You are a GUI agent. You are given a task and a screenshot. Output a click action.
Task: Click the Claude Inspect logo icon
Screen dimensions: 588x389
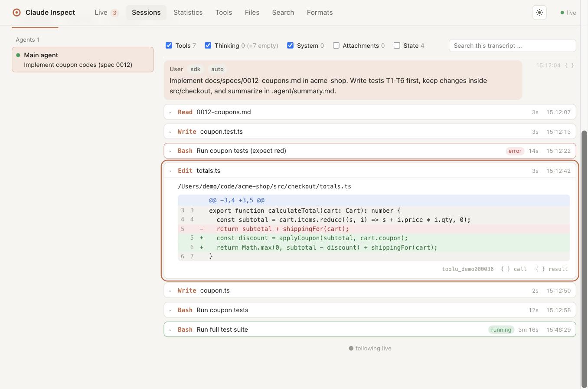(x=16, y=13)
